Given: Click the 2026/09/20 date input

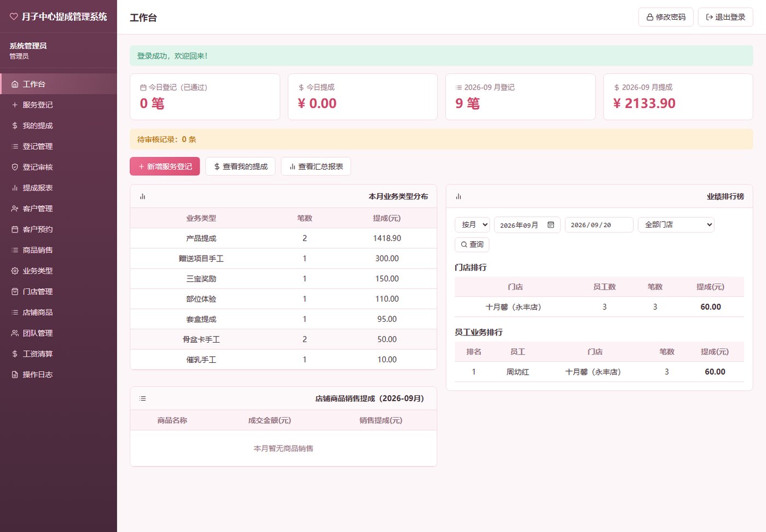Looking at the screenshot, I should coord(599,225).
